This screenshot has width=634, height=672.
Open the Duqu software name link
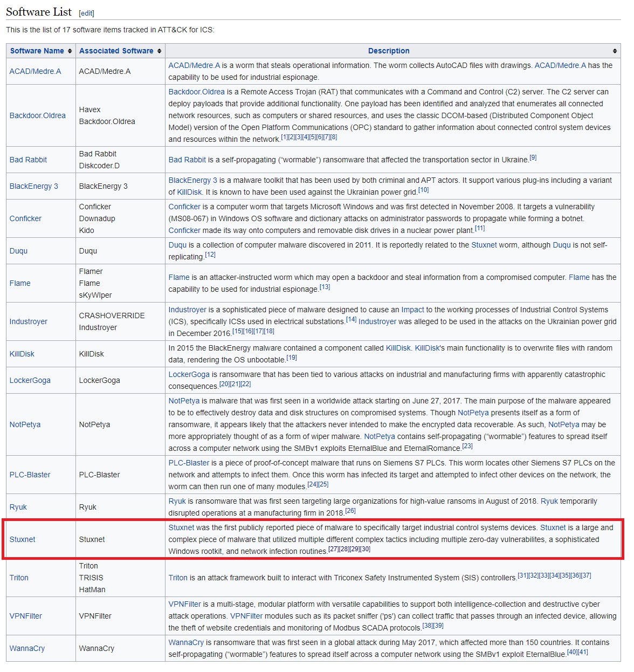18,251
